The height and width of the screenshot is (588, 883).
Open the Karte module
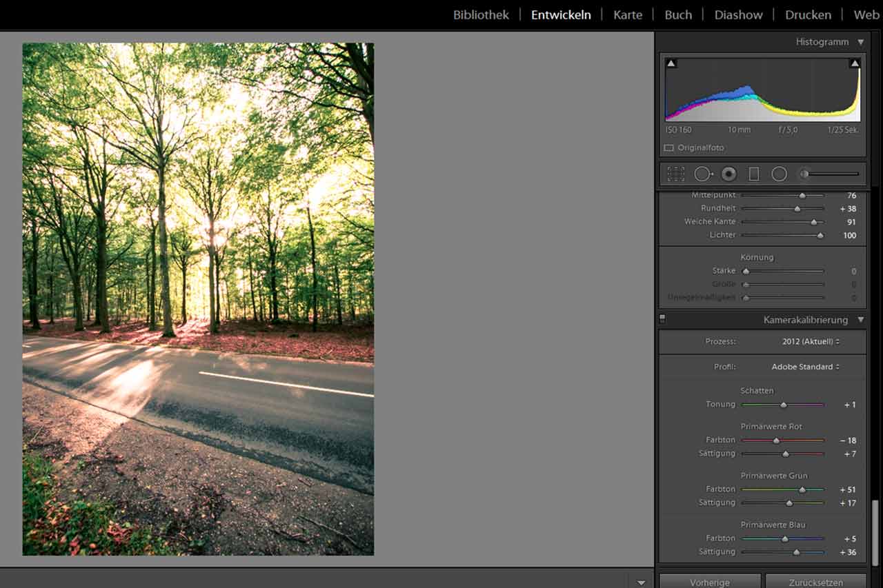(627, 14)
